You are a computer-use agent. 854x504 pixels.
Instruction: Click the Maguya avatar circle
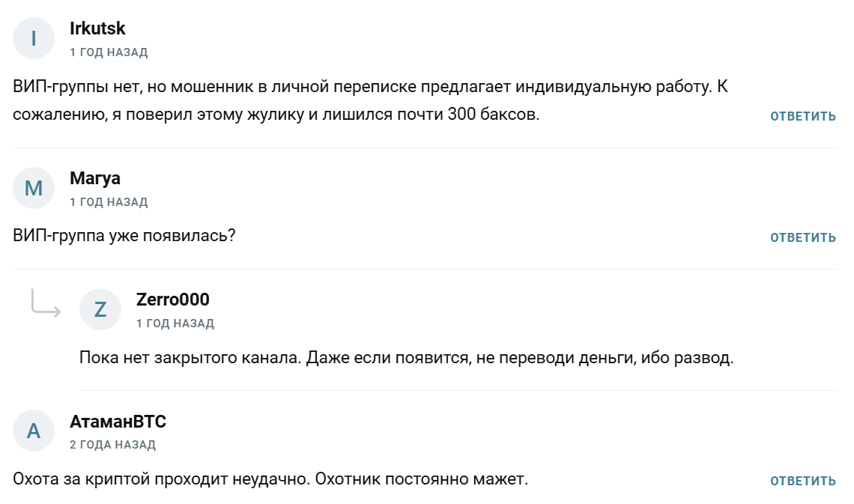click(33, 188)
